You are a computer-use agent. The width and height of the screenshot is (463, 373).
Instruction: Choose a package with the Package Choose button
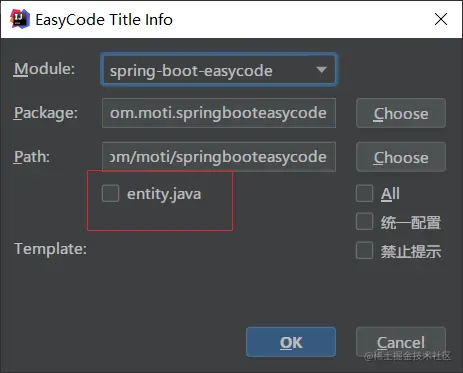click(401, 113)
